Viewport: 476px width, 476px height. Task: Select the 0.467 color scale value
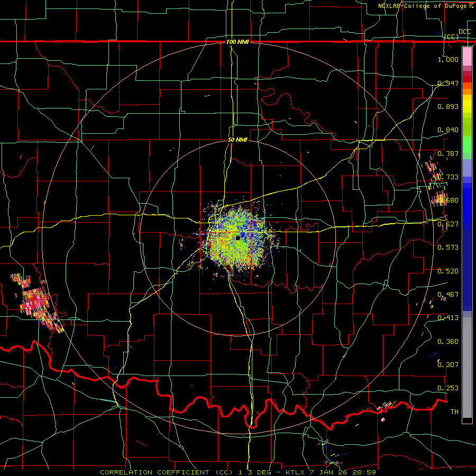click(x=448, y=294)
